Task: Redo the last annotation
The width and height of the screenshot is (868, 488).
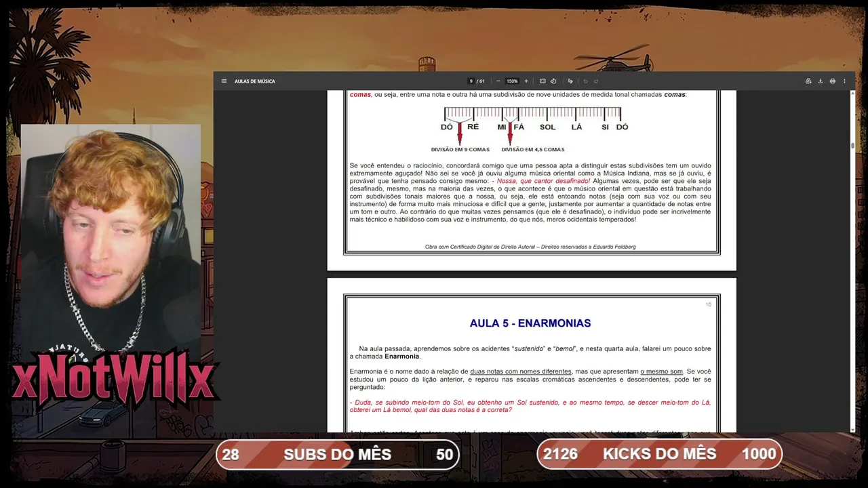Action: [x=596, y=81]
